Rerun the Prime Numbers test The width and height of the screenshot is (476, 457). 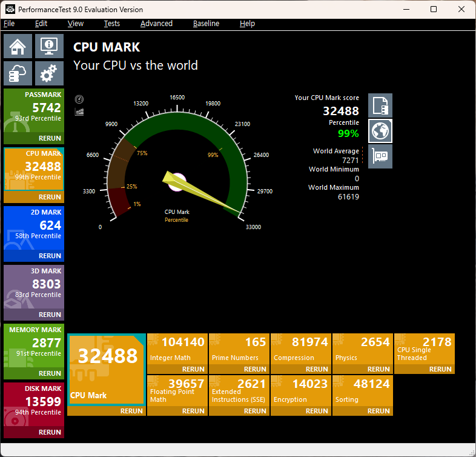click(239, 369)
